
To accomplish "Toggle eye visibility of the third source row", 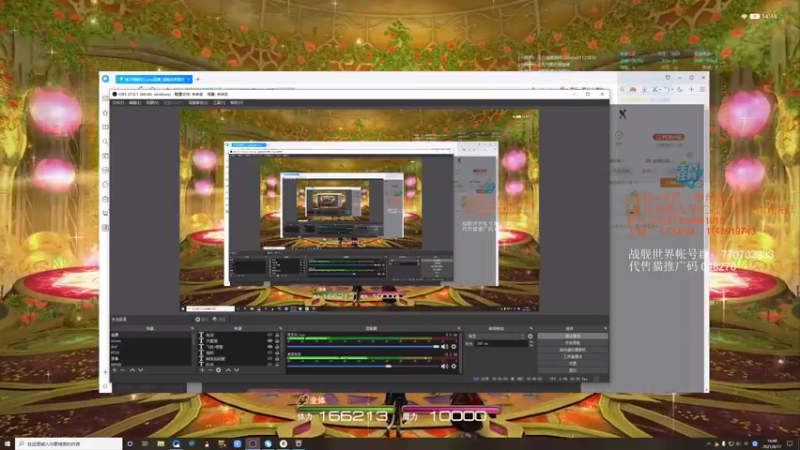I will (270, 346).
